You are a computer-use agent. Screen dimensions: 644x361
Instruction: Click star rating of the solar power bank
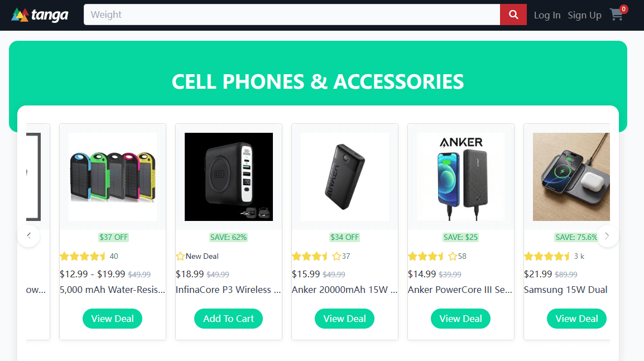pos(83,257)
